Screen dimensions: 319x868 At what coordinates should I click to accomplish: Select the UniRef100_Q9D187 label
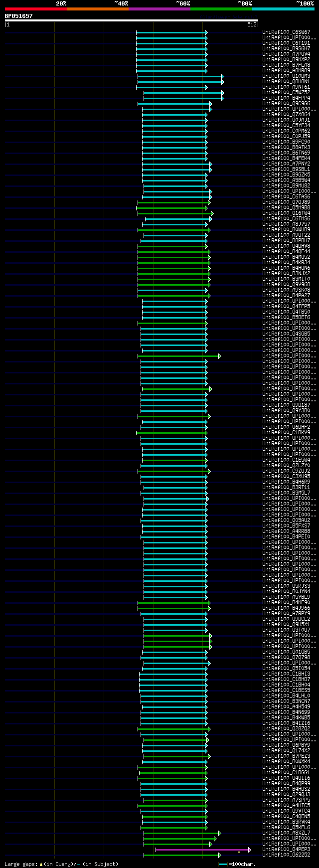pyautogui.click(x=286, y=405)
